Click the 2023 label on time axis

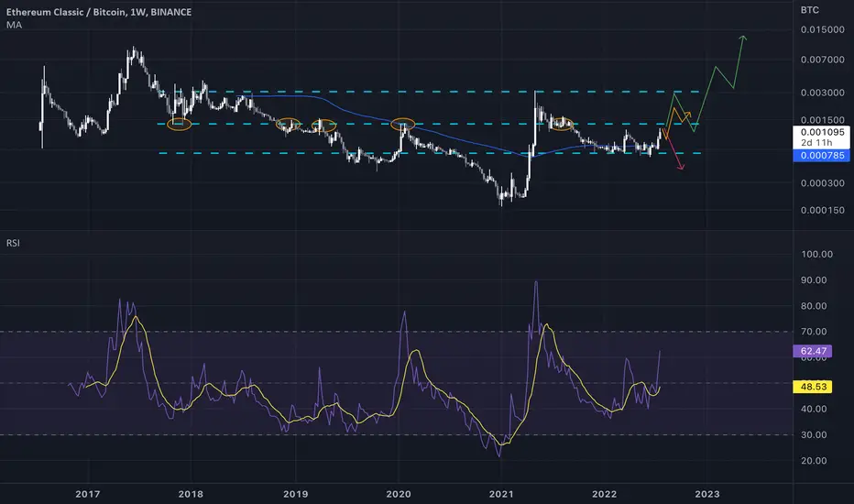(x=707, y=494)
